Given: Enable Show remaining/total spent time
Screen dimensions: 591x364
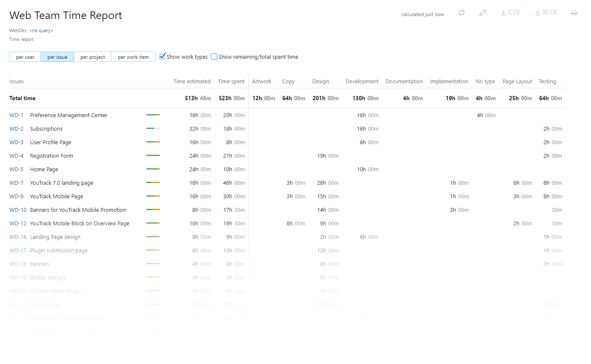Looking at the screenshot, I should 214,56.
